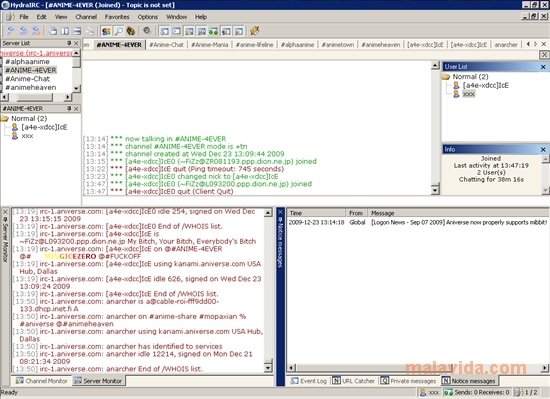550x399 pixels.
Task: Collapse Normal (2) group in #ANIME-4EVER side panel
Action: pyautogui.click(x=5, y=119)
